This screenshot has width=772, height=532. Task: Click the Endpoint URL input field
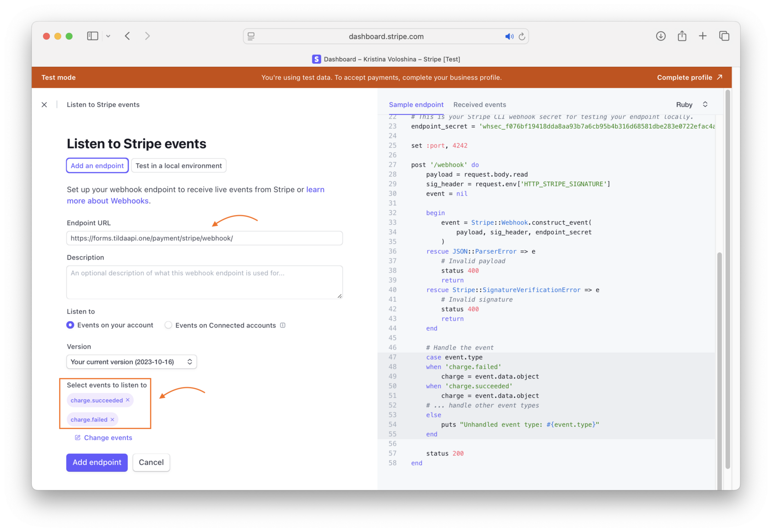click(204, 238)
